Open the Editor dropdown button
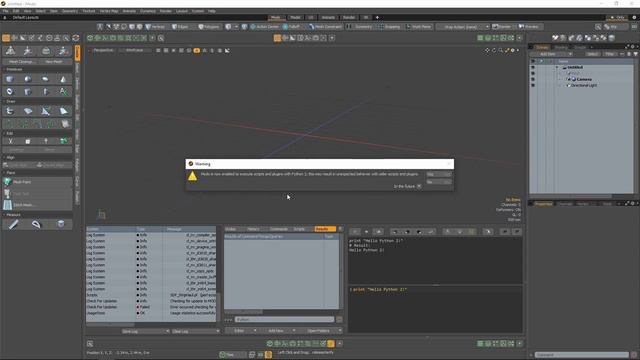Image resolution: width=640 pixels, height=360 pixels. click(241, 331)
